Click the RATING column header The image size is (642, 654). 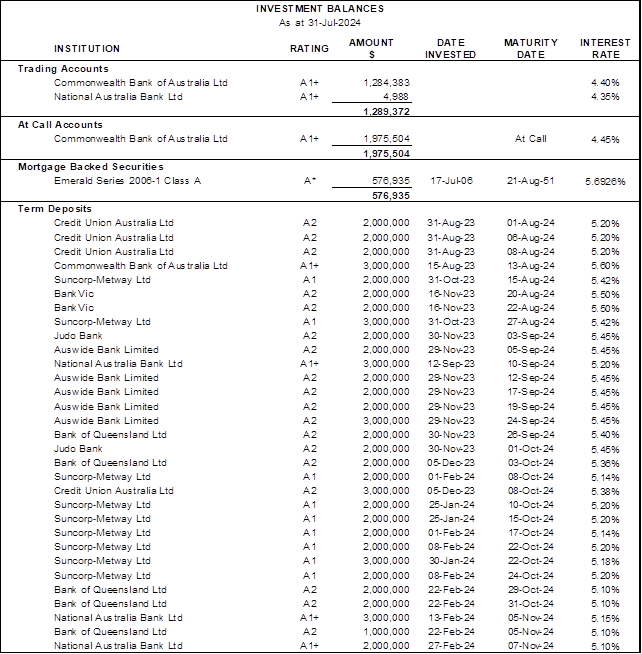click(x=310, y=49)
